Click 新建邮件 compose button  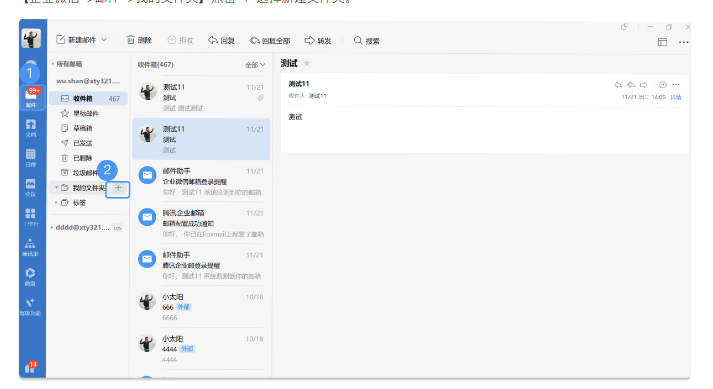coord(76,40)
